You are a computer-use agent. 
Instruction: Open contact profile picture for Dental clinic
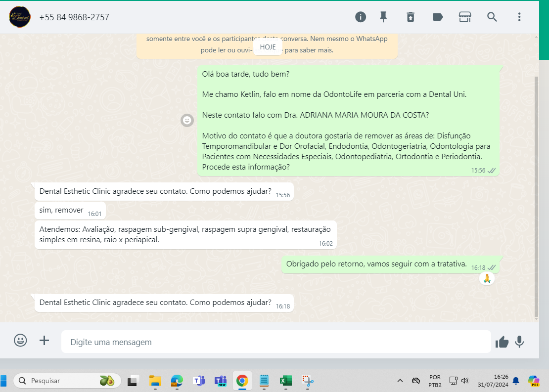(20, 17)
